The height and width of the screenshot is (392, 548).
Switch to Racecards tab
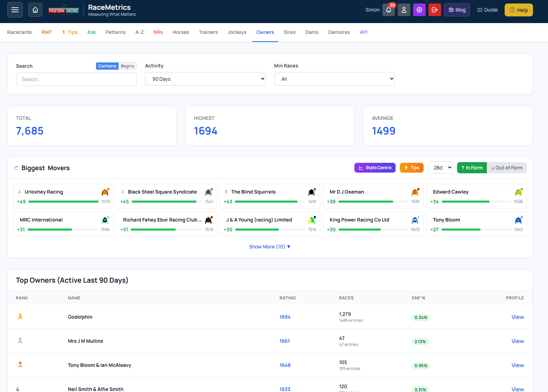[20, 32]
